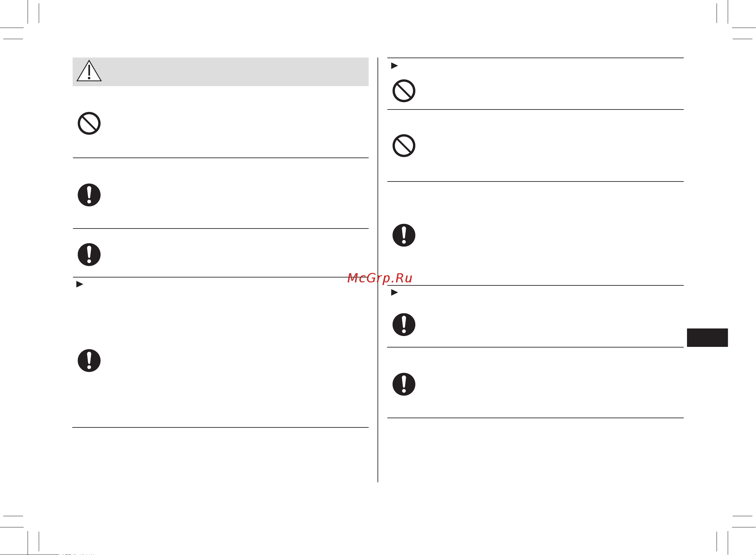The height and width of the screenshot is (555, 756).
Task: Expand the arrow marker in the left column
Action: 80,284
